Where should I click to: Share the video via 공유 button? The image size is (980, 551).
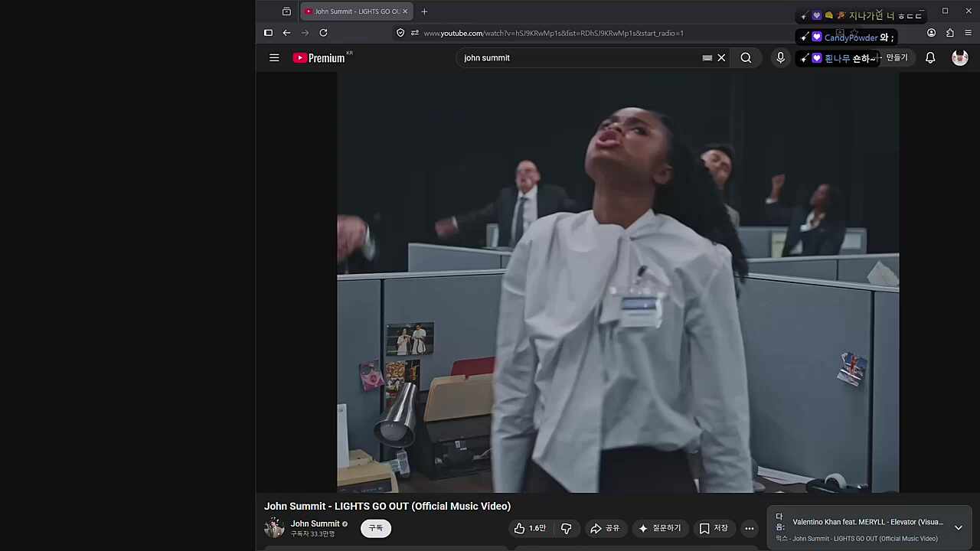point(605,528)
